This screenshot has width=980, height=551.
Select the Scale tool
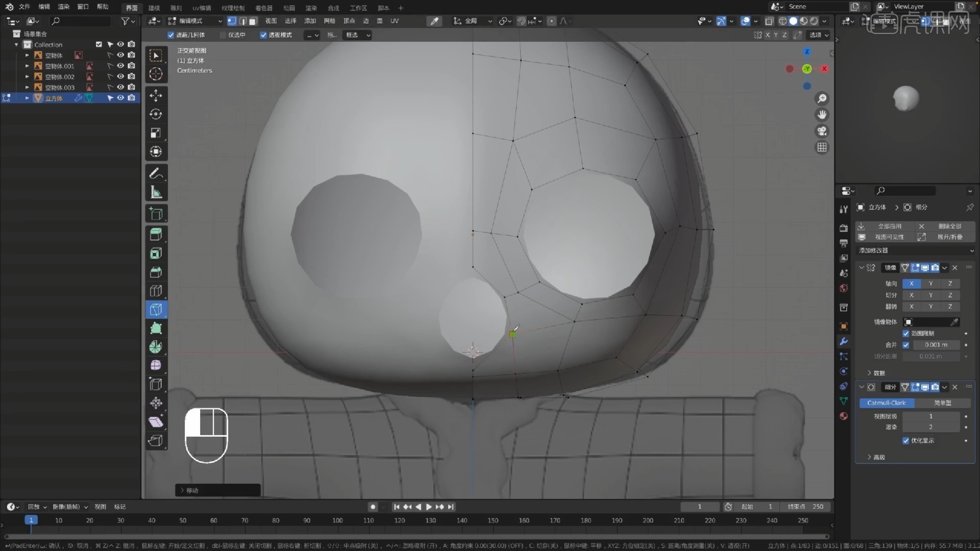[156, 133]
